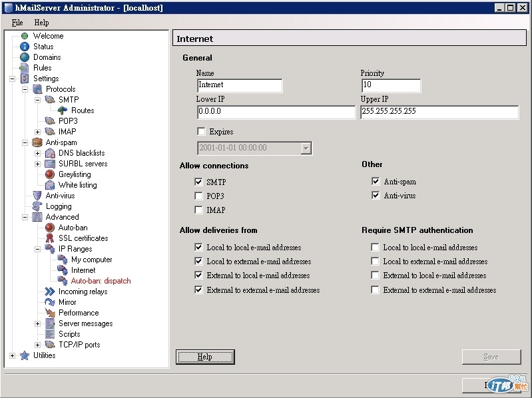Click the Advanced node icon
The height and width of the screenshot is (398, 532).
37,217
